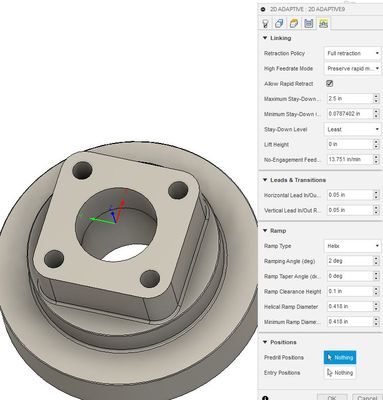The image size is (383, 400).
Task: Click the No-Engagement Feedrate field
Action: pyautogui.click(x=349, y=159)
